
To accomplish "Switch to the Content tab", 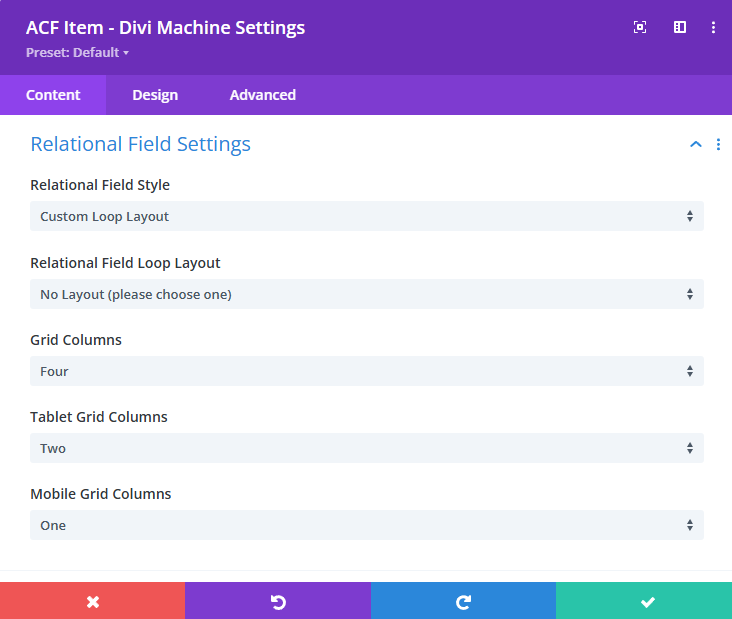I will click(x=53, y=95).
